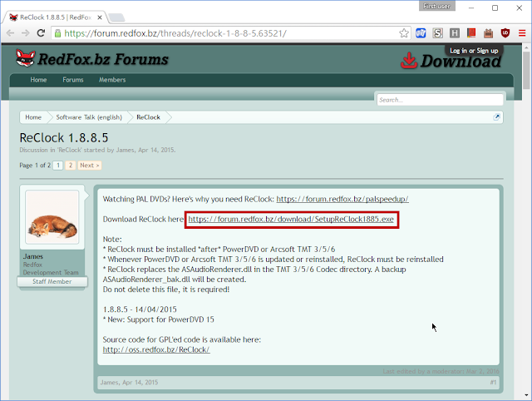This screenshot has width=532, height=401.
Task: Open the Home navigation tab
Action: tap(38, 80)
